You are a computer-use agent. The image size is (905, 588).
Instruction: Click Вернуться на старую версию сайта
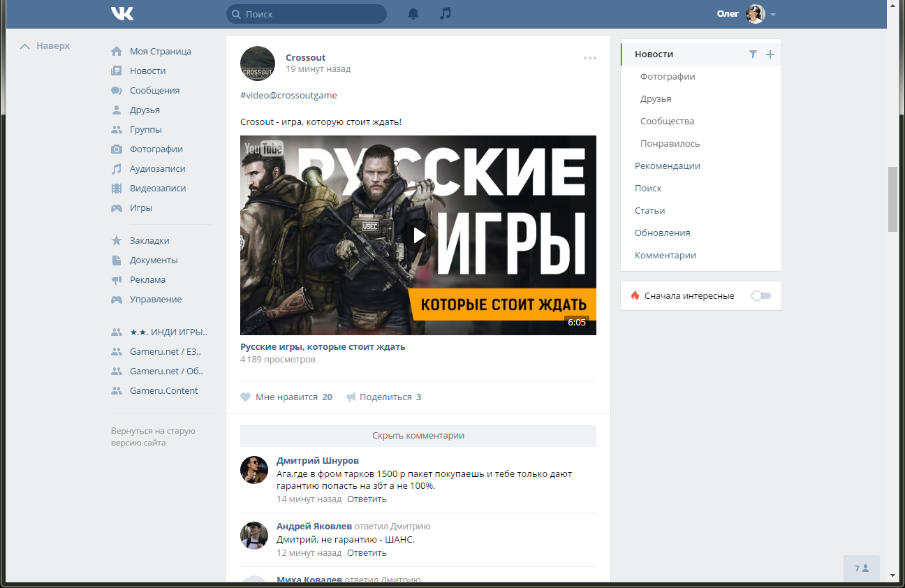[x=153, y=436]
